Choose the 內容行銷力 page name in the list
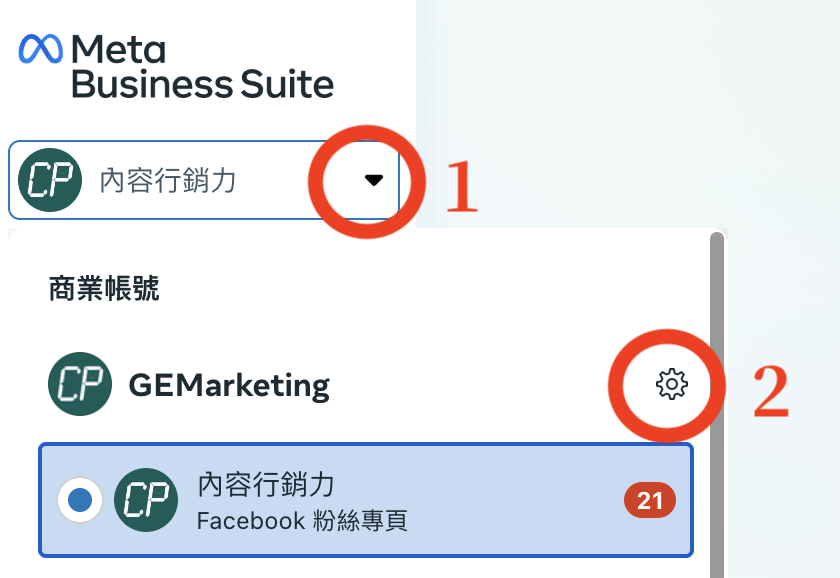 pyautogui.click(x=266, y=484)
